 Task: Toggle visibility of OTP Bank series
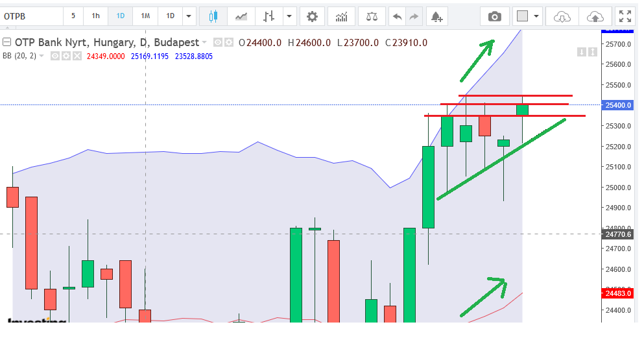218,43
